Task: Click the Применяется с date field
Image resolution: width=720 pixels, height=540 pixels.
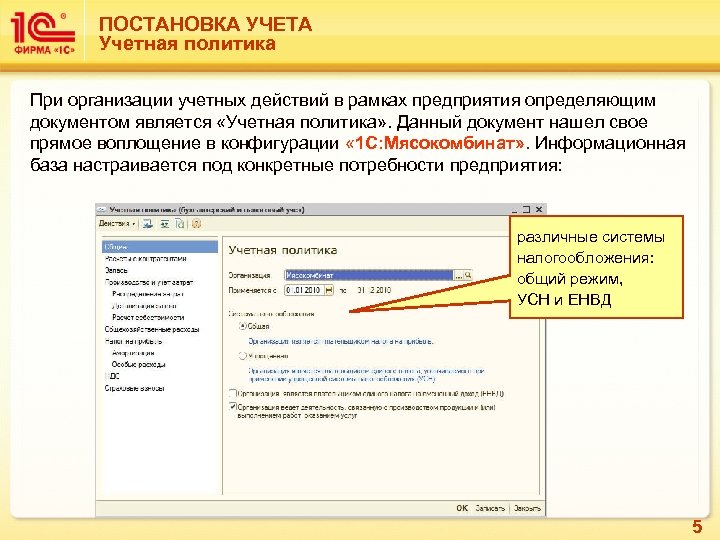Action: tap(304, 290)
